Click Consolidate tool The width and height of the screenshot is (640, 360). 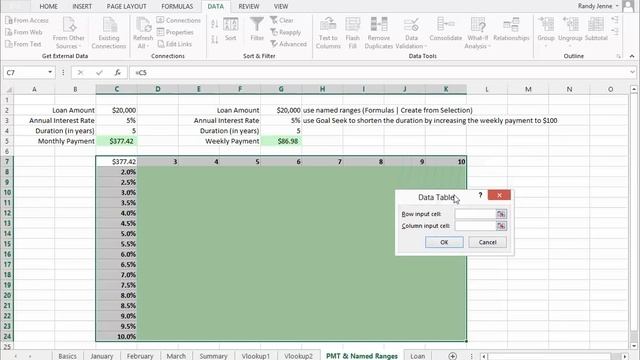coord(446,29)
